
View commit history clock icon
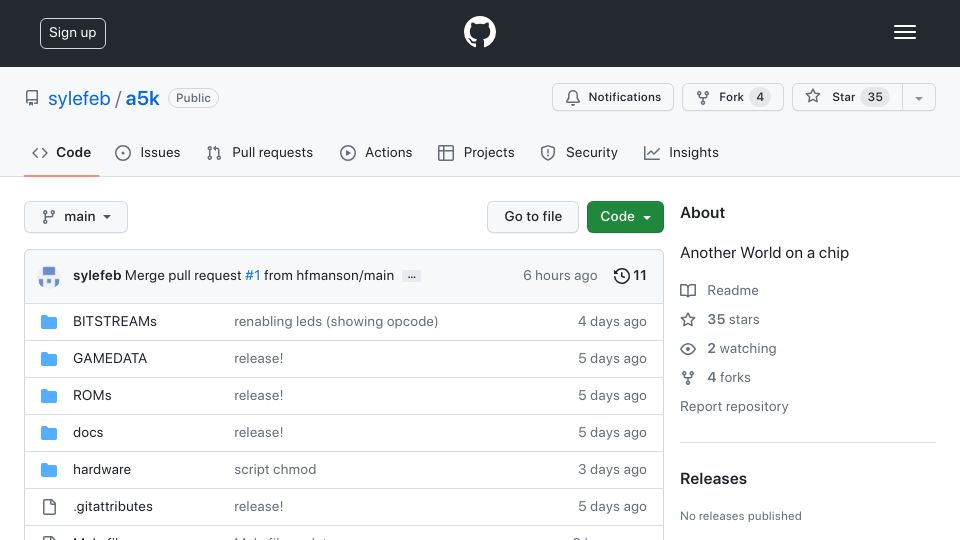coord(621,276)
